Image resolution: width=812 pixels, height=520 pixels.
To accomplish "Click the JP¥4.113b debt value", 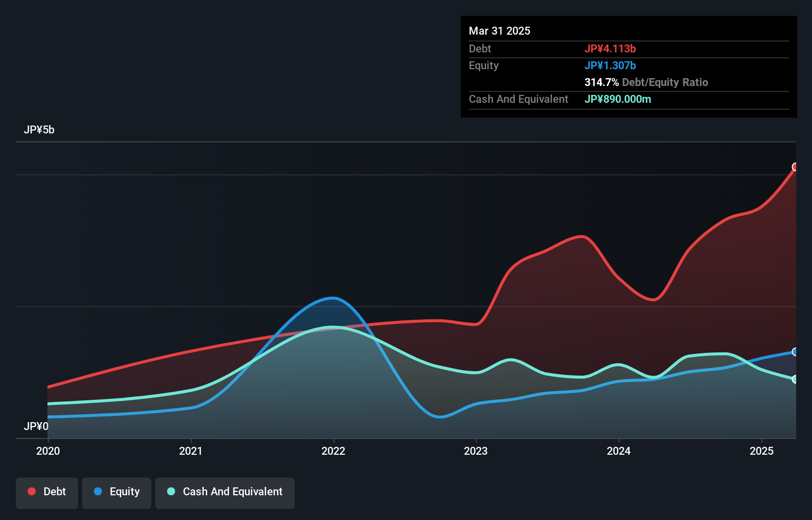I will (610, 48).
